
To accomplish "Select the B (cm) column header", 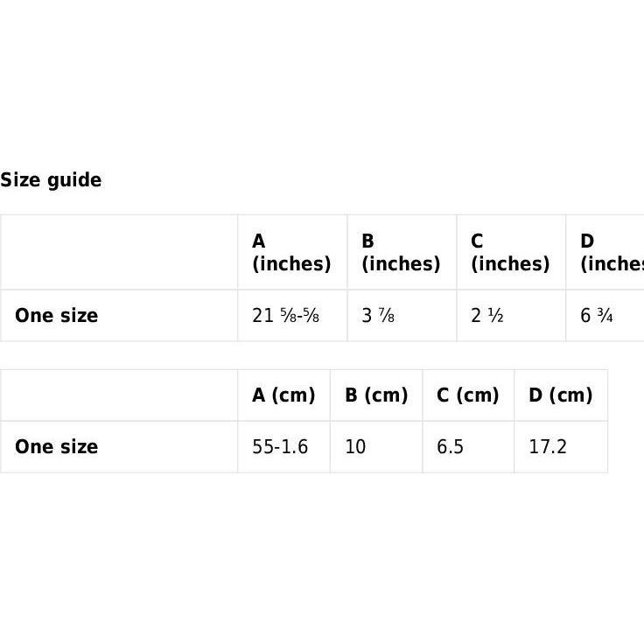I will (376, 395).
